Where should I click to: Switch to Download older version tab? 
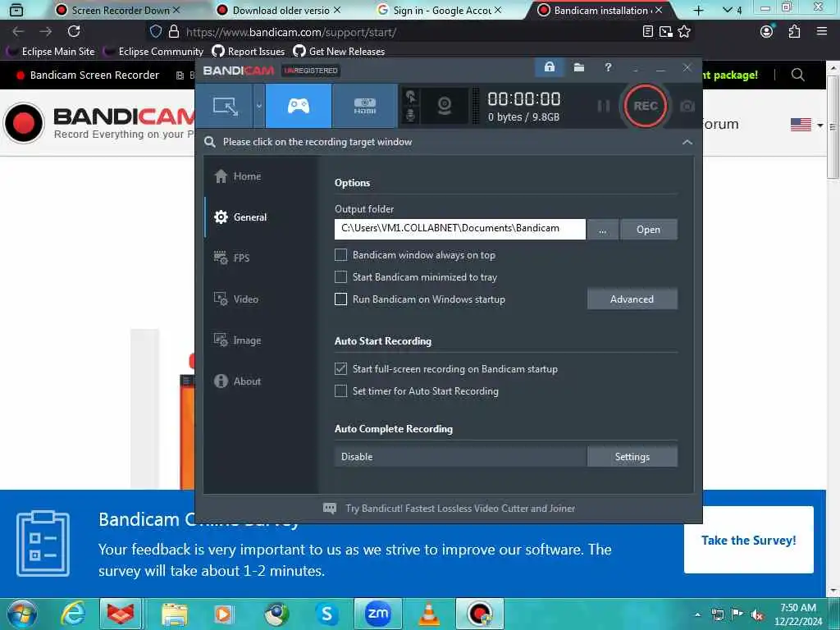pos(279,10)
